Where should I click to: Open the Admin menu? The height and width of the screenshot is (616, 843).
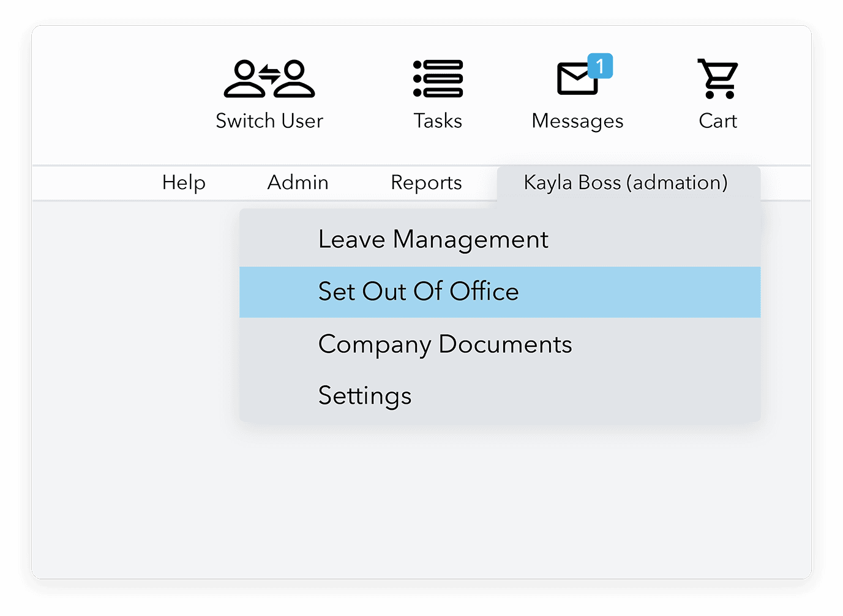tap(298, 182)
